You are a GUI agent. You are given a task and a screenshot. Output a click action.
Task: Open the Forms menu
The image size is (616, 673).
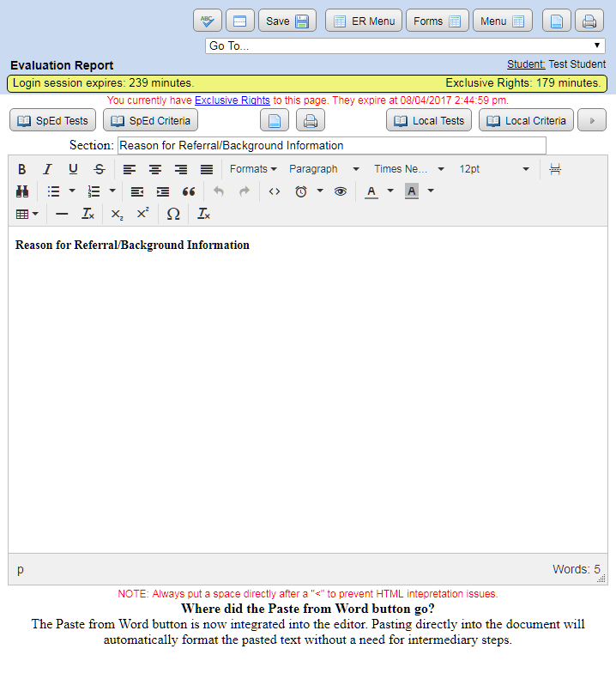pos(438,21)
